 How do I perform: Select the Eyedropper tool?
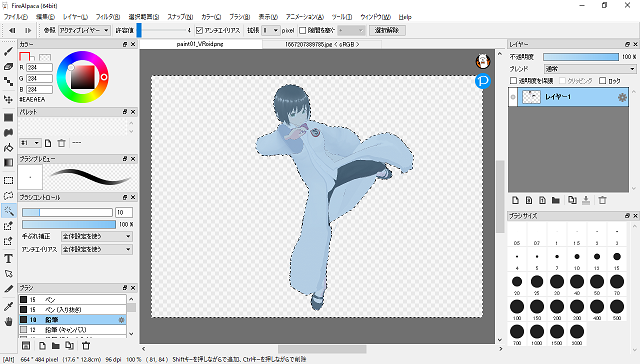pyautogui.click(x=8, y=306)
